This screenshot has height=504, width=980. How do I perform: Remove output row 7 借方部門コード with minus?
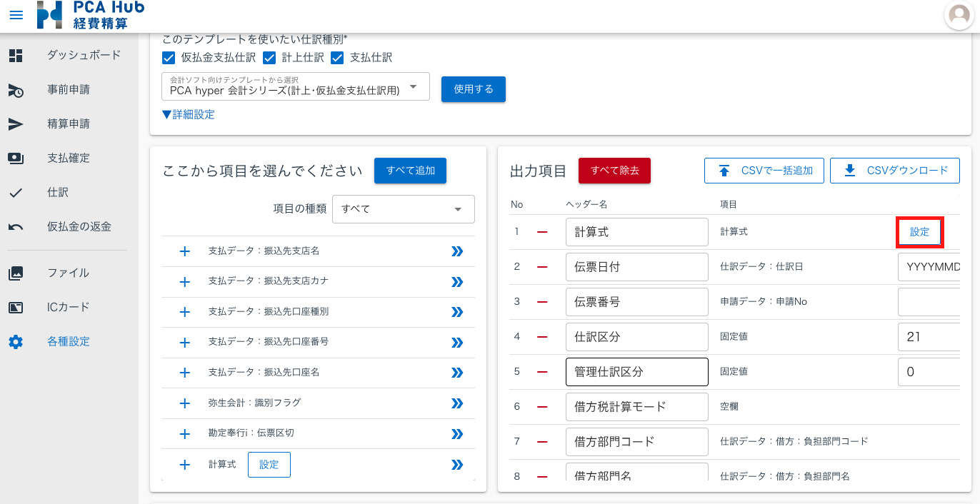pos(542,442)
